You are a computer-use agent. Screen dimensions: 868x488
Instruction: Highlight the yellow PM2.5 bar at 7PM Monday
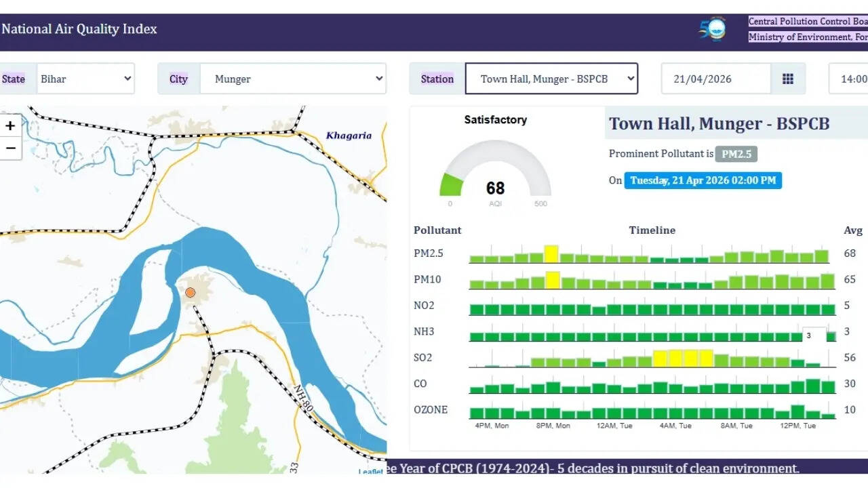[x=551, y=251]
